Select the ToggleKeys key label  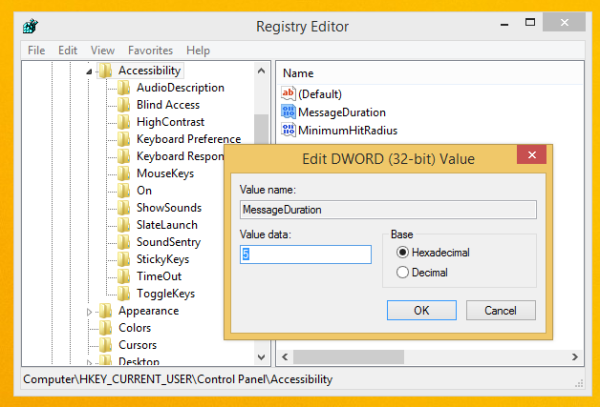tap(166, 293)
